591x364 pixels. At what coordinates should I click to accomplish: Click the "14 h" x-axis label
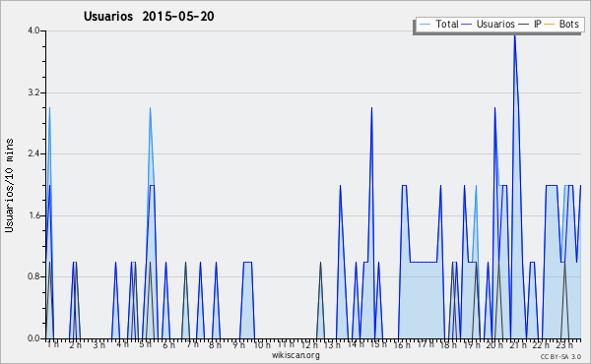click(356, 344)
